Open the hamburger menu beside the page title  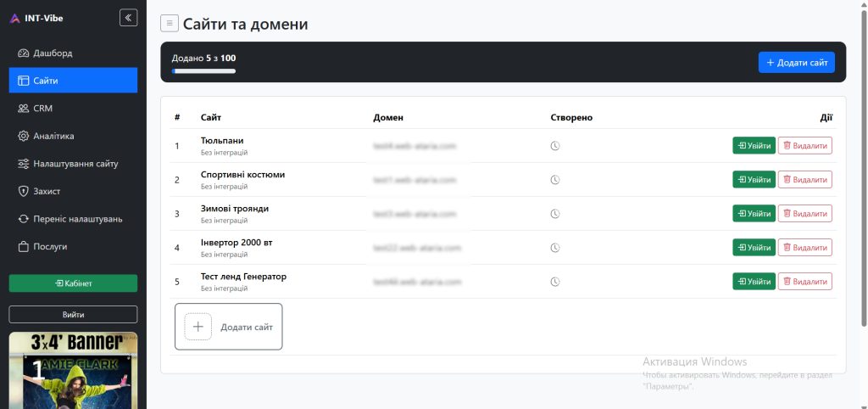(x=170, y=23)
